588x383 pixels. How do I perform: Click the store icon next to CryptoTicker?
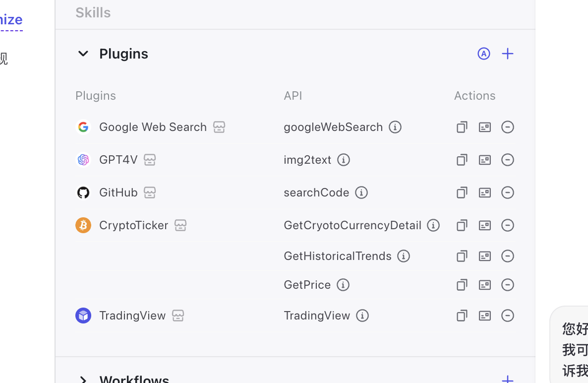(180, 225)
